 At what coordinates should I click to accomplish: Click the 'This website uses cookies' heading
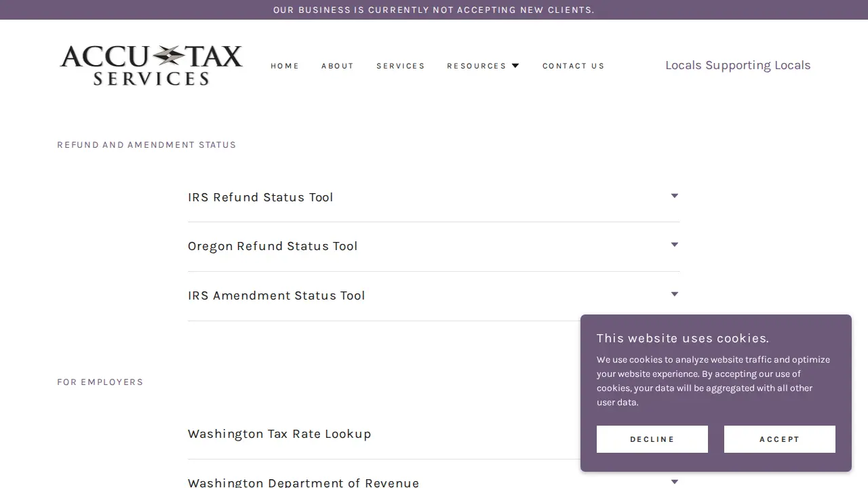coord(683,338)
